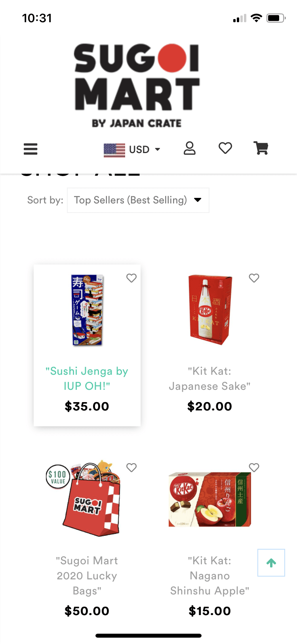Open the "Kit Kat: Japanese Sake" title link
This screenshot has width=297, height=644.
click(209, 378)
